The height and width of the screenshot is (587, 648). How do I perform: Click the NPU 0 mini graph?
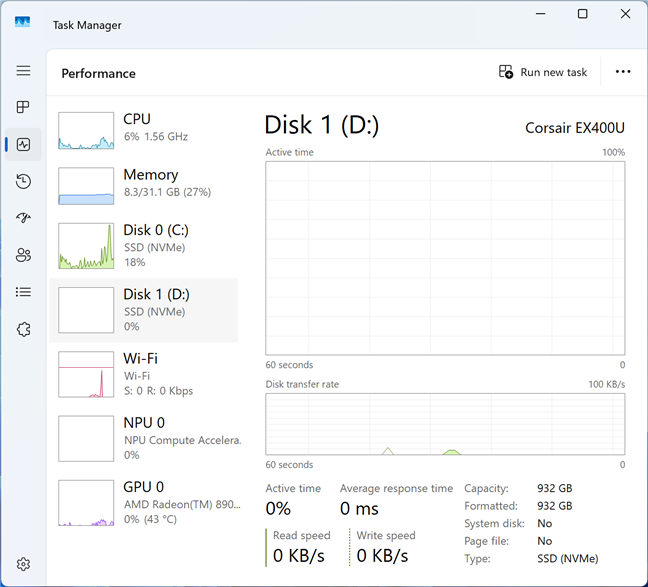[86, 439]
